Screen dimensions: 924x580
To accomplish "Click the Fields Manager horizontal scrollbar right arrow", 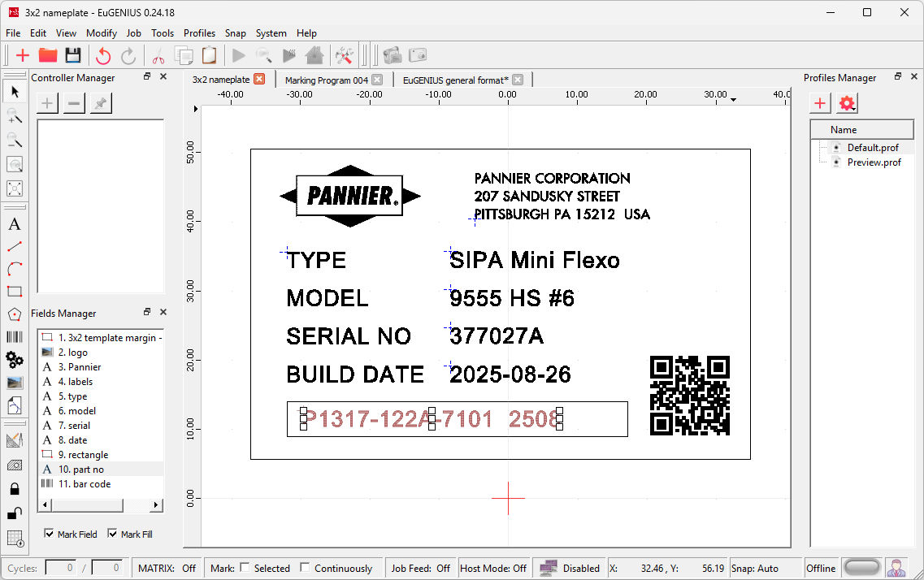I will (155, 505).
